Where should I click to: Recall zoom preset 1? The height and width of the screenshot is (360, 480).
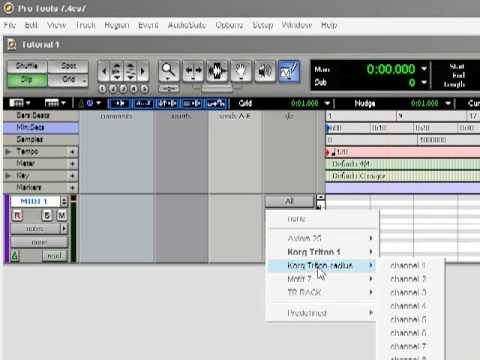(103, 89)
